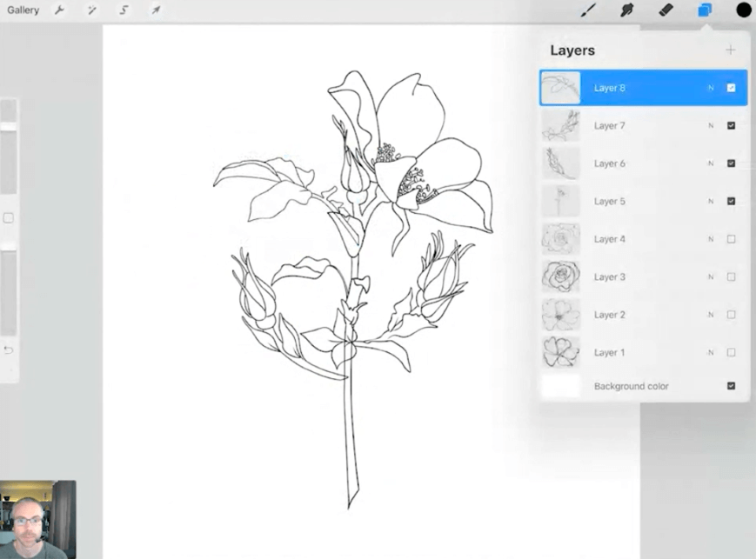The height and width of the screenshot is (559, 756).
Task: Uncheck Layer 6 visibility
Action: 731,163
